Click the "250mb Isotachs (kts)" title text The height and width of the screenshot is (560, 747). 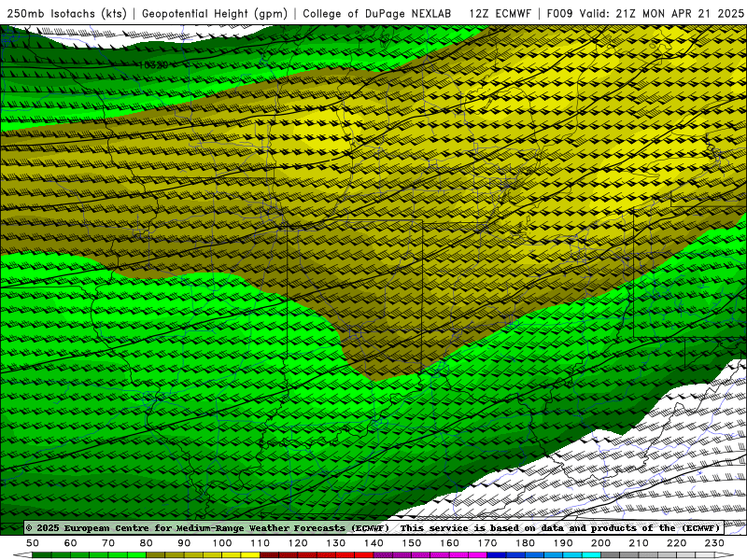coord(67,13)
